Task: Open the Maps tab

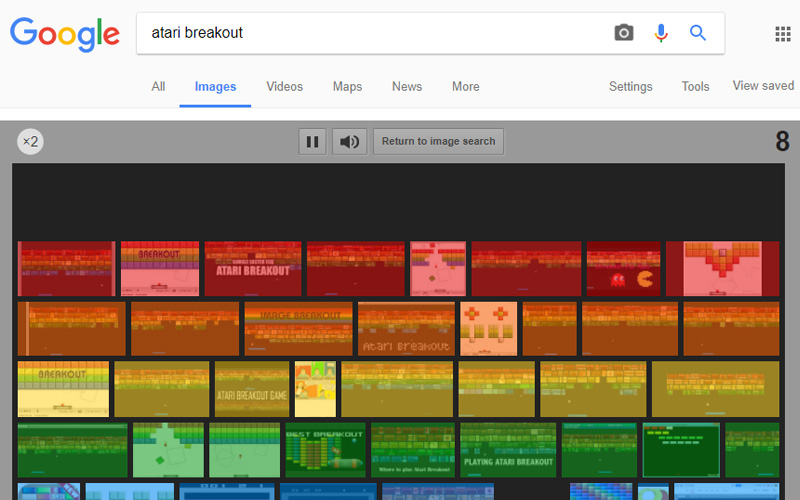Action: coord(347,87)
